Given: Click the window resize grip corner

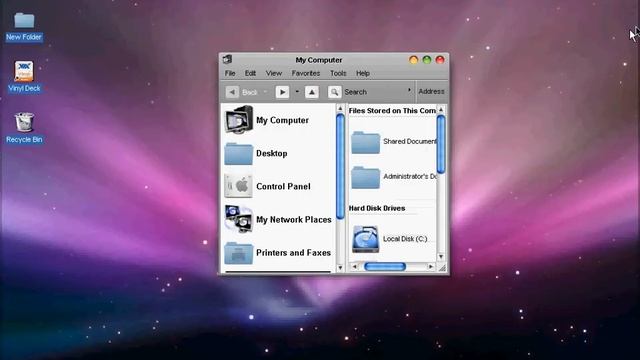Looking at the screenshot, I should click(442, 268).
